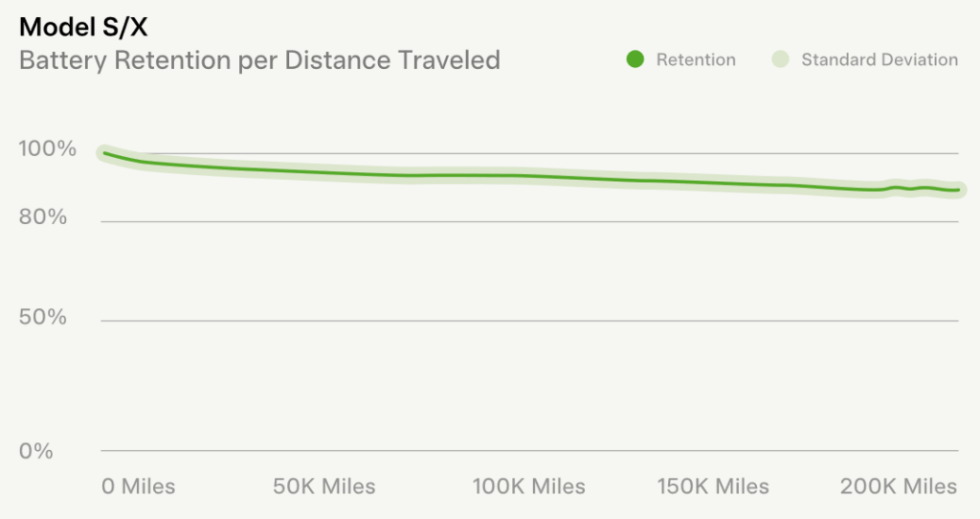The image size is (980, 519).
Task: Click the 80% y-axis label
Action: point(44,217)
